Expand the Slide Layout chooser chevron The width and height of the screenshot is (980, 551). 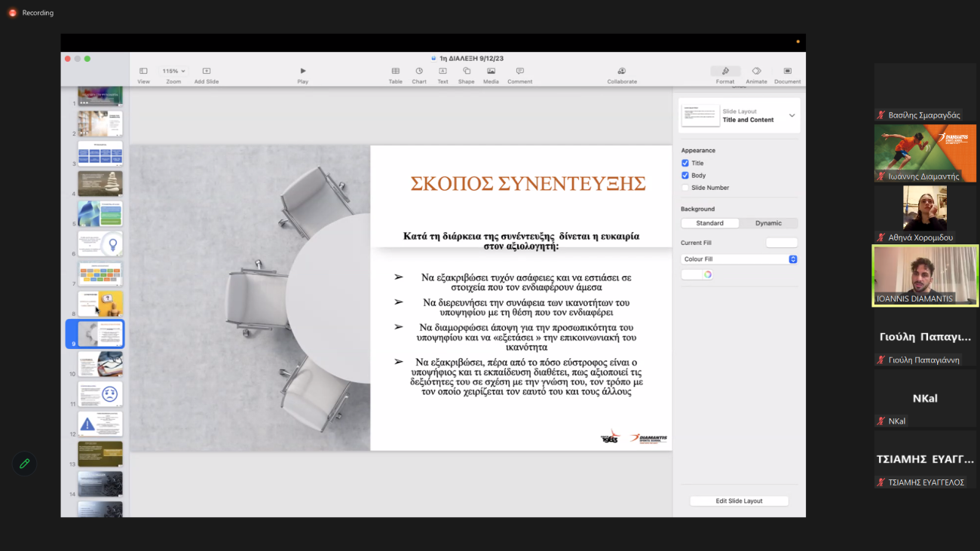coord(792,115)
